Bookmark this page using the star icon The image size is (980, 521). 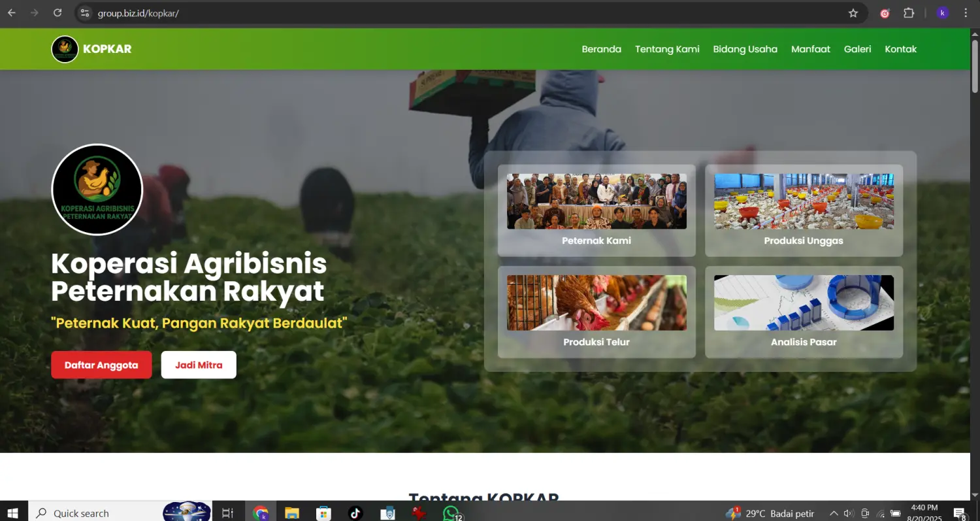coord(853,12)
